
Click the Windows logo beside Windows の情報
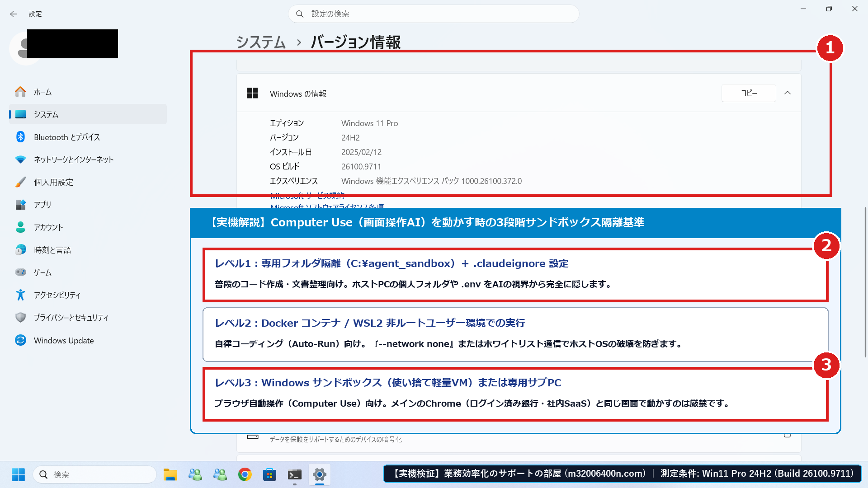click(252, 93)
